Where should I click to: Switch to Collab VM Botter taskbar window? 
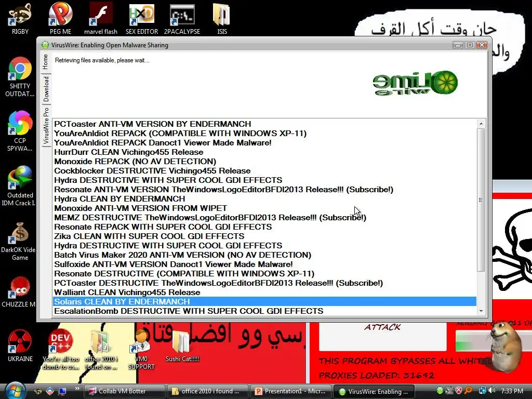124,391
